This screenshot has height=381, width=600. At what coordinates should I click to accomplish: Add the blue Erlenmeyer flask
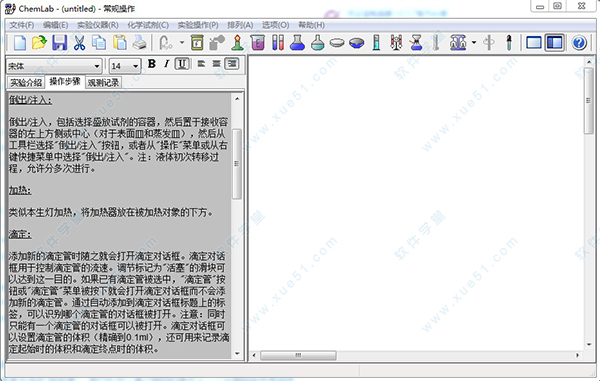(x=297, y=42)
